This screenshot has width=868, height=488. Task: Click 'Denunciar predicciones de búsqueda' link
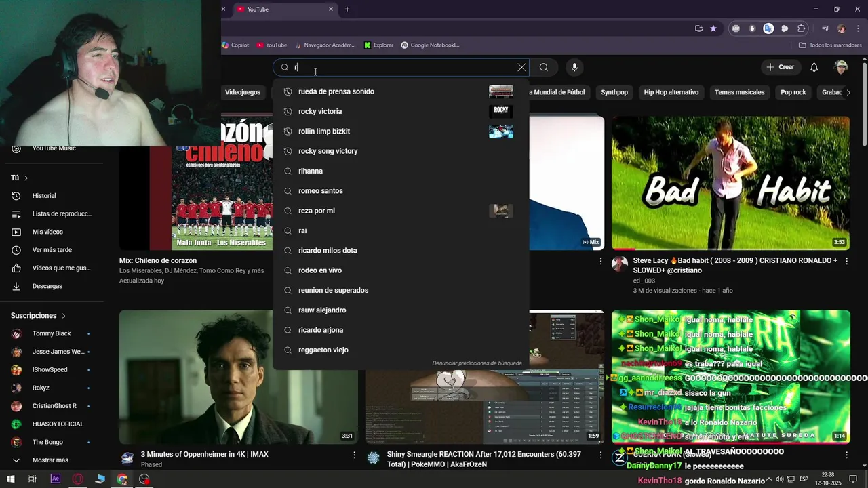pyautogui.click(x=477, y=363)
